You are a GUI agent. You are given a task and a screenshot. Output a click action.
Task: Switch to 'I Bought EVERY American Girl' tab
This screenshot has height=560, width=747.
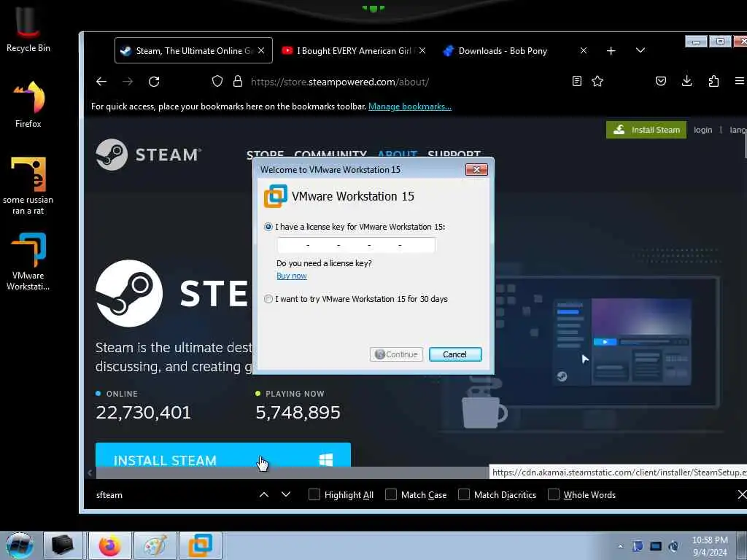[354, 50]
